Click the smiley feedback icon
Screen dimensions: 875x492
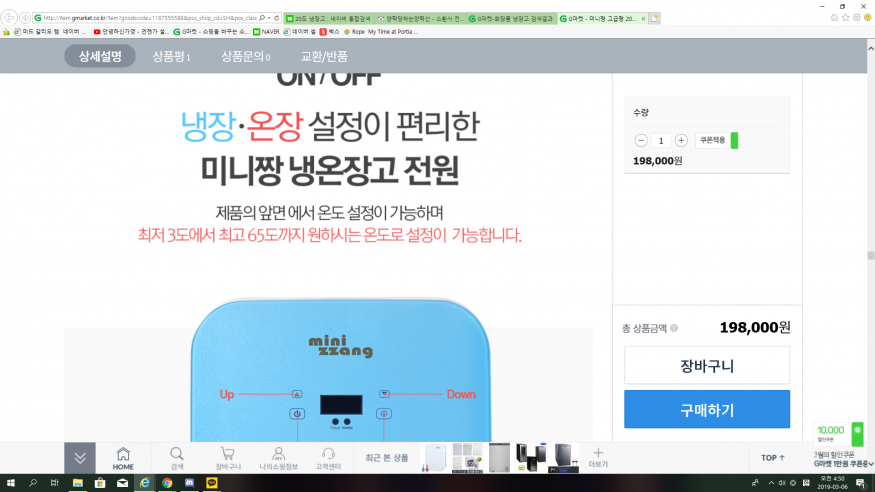click(867, 18)
